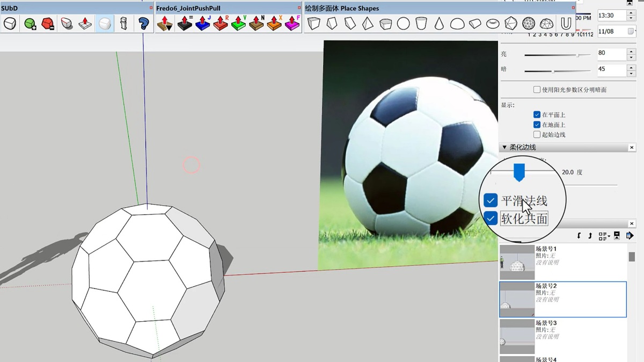
Task: Select the orange Extrude Push Pull 'X' tool
Action: pos(274,24)
